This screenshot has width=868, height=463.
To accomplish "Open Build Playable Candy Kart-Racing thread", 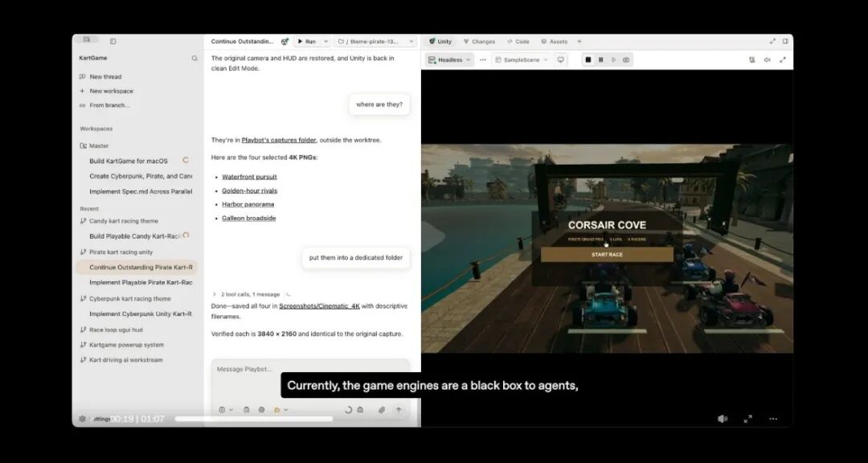I will click(135, 236).
